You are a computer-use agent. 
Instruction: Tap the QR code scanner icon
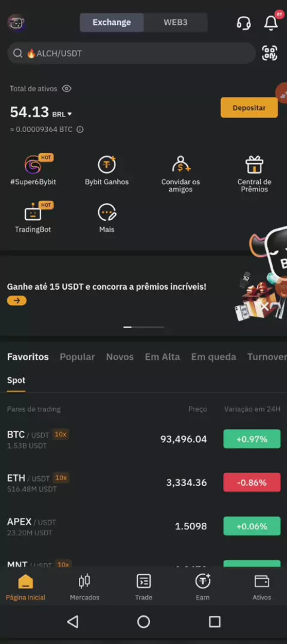[270, 53]
